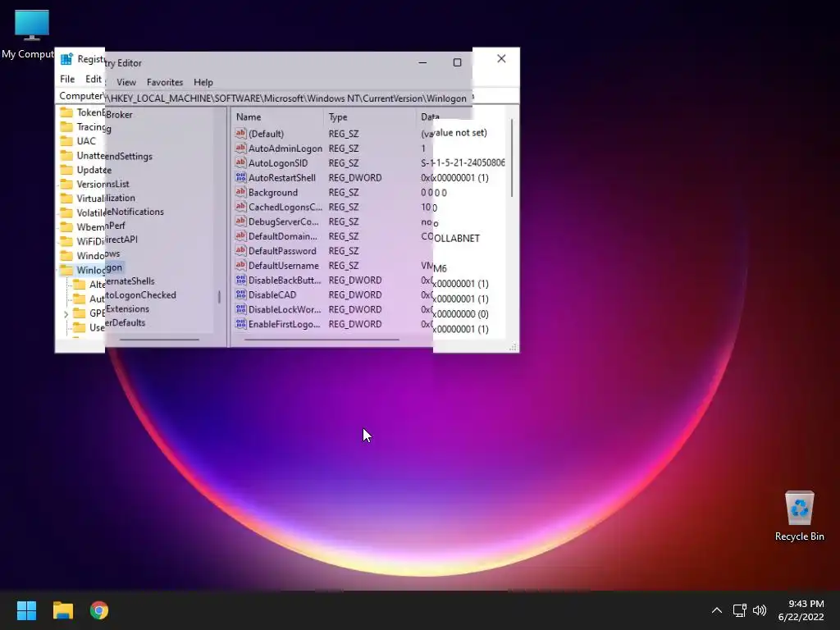Open Google Chrome from the taskbar

tap(99, 610)
